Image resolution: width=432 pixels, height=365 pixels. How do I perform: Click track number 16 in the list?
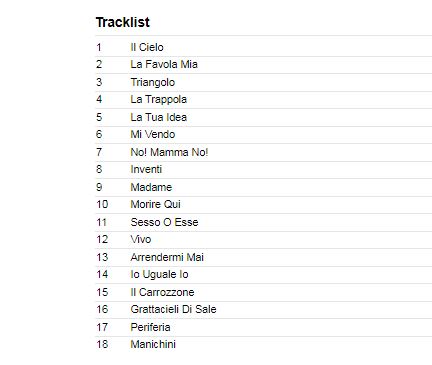(102, 309)
